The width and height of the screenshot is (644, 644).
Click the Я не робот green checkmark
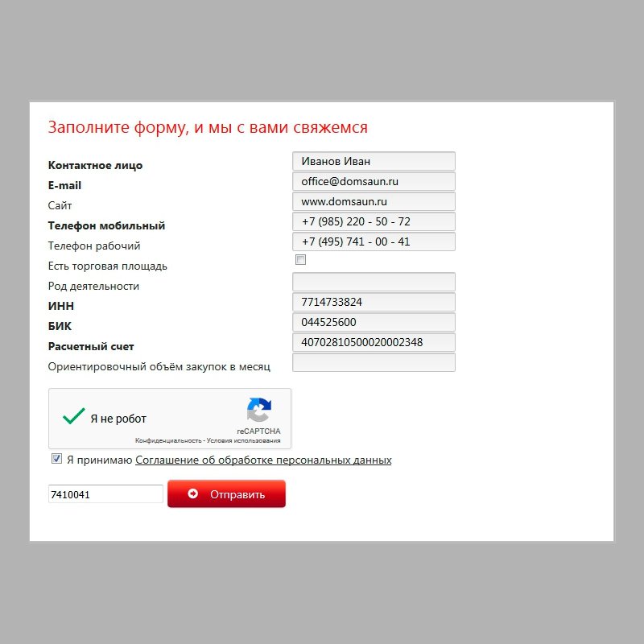coord(74,416)
